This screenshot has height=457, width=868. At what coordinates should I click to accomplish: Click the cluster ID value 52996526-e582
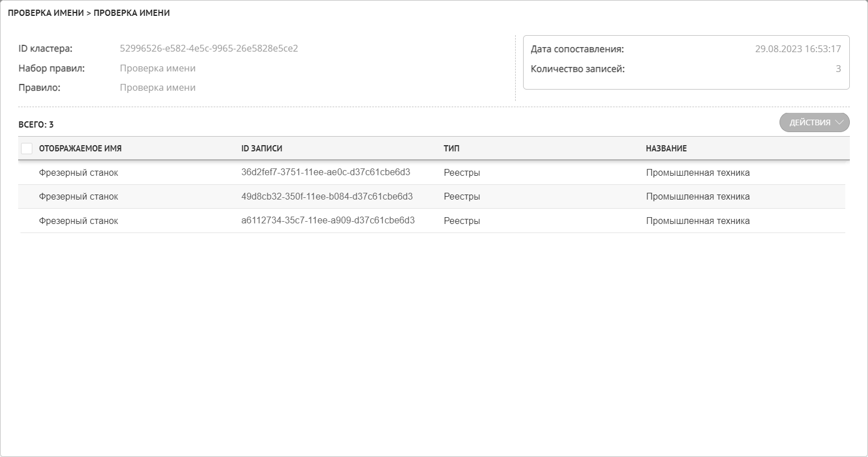click(209, 49)
